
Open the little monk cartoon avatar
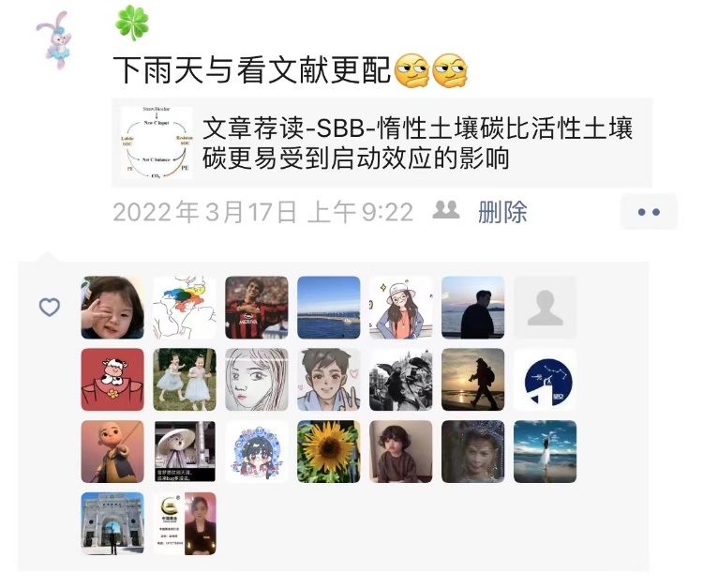112,452
